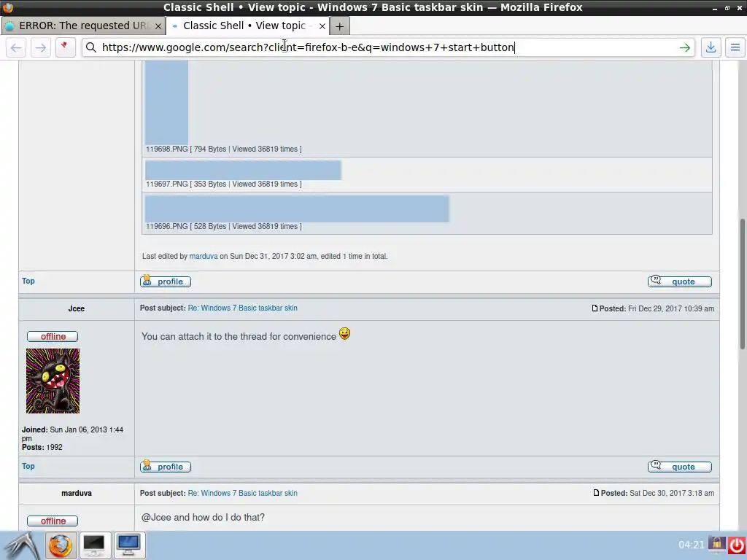
Task: Launch Firefox from the taskbar
Action: tap(61, 545)
